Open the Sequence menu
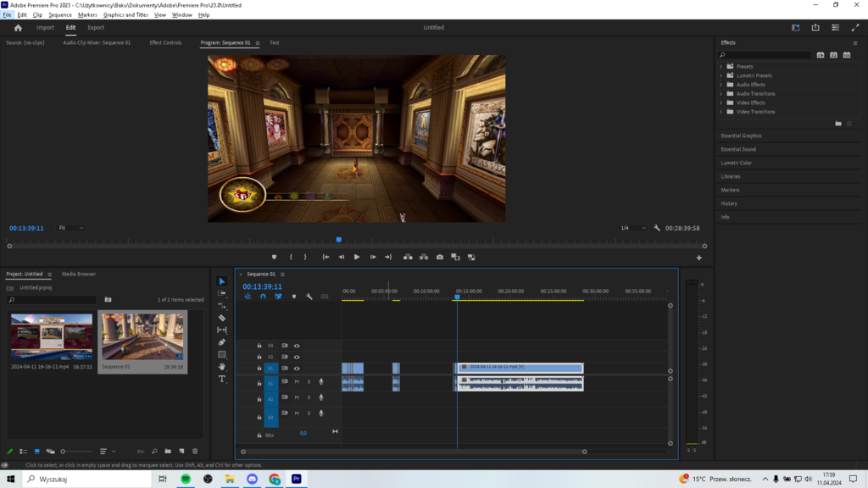Image resolution: width=868 pixels, height=488 pixels. click(x=60, y=14)
